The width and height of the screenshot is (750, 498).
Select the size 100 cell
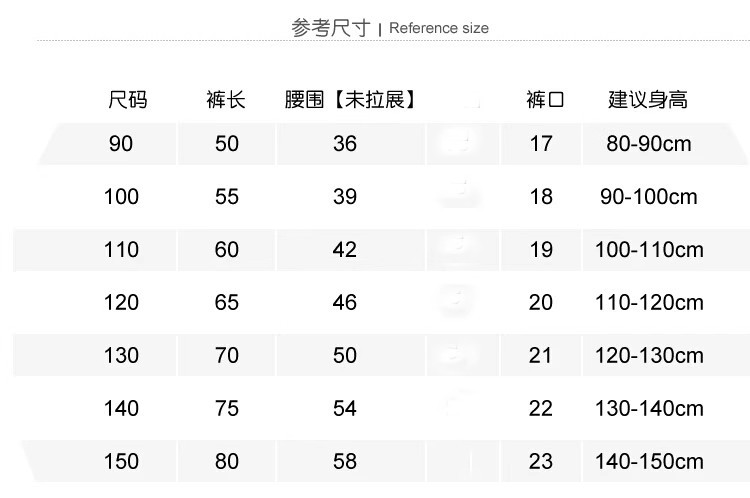tap(121, 197)
